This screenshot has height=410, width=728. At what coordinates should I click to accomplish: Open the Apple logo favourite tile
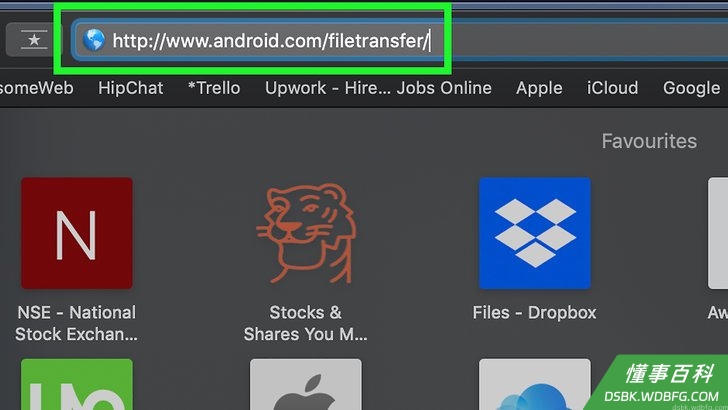pyautogui.click(x=306, y=384)
